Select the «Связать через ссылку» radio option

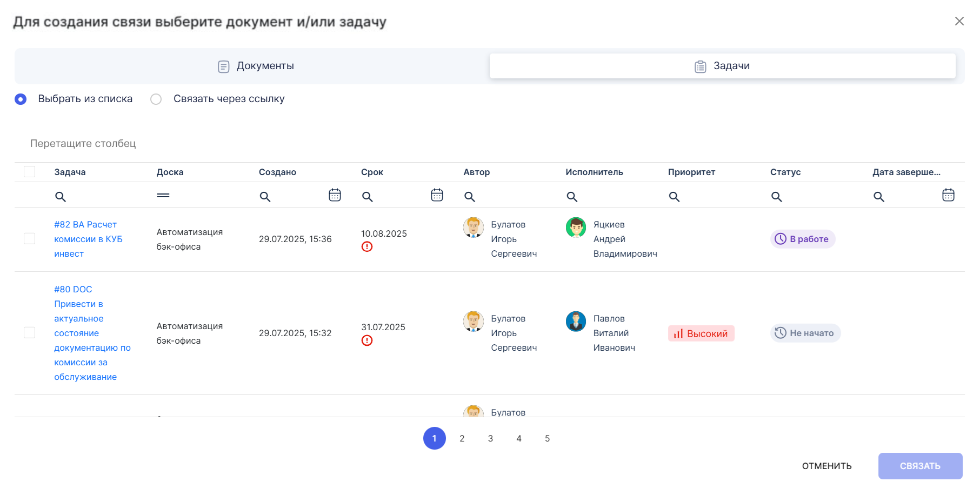pyautogui.click(x=156, y=99)
